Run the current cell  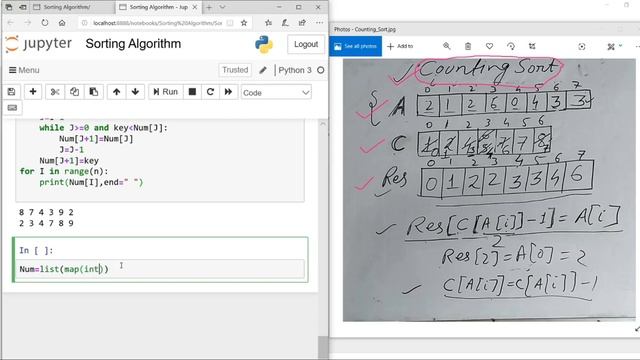point(165,92)
